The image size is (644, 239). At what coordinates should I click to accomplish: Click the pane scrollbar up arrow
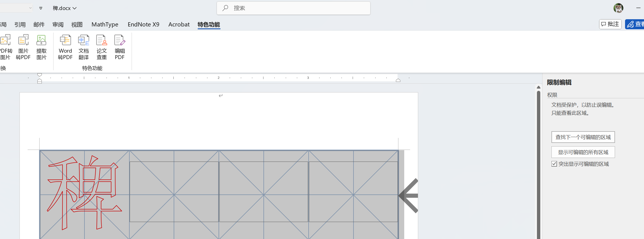tap(539, 87)
